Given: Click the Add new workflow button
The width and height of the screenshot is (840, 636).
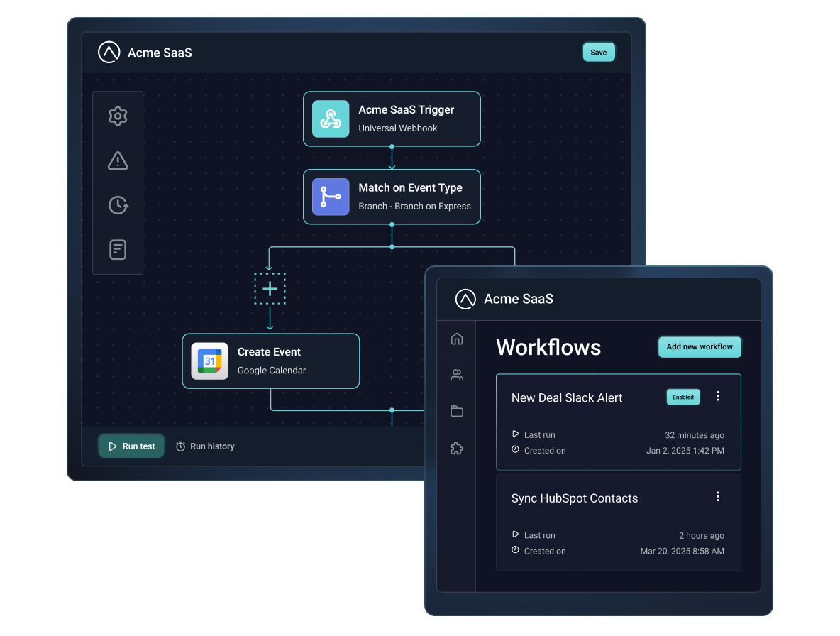Looking at the screenshot, I should (700, 346).
